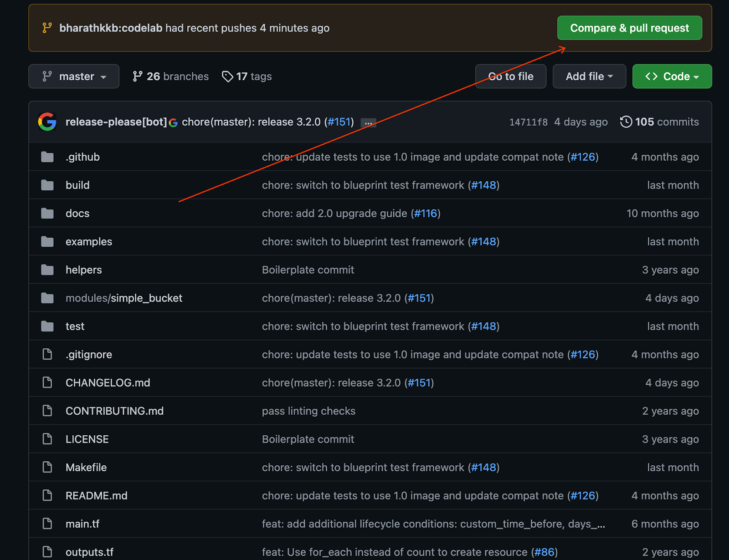Image resolution: width=729 pixels, height=560 pixels.
Task: Open the green Code dropdown
Action: 672,76
